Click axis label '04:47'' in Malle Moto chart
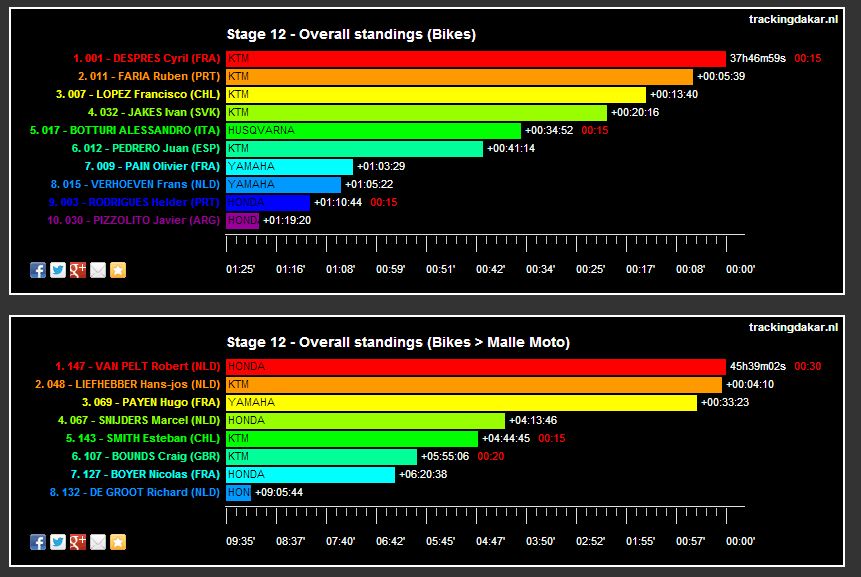 pos(490,541)
